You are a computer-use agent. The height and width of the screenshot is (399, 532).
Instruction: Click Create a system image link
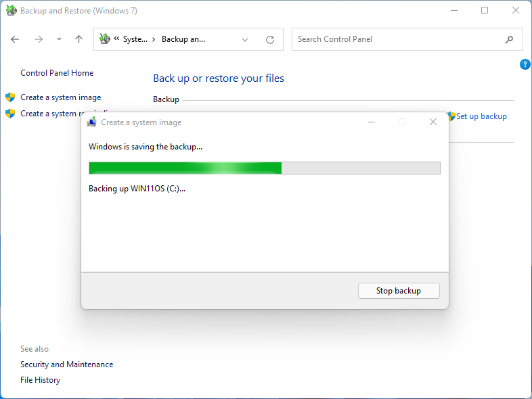[61, 97]
